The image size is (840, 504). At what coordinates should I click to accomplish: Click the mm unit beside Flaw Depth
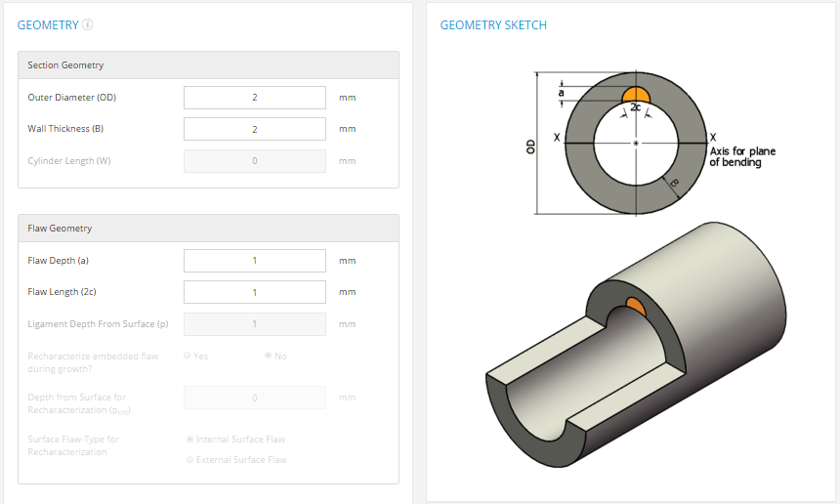tap(347, 260)
